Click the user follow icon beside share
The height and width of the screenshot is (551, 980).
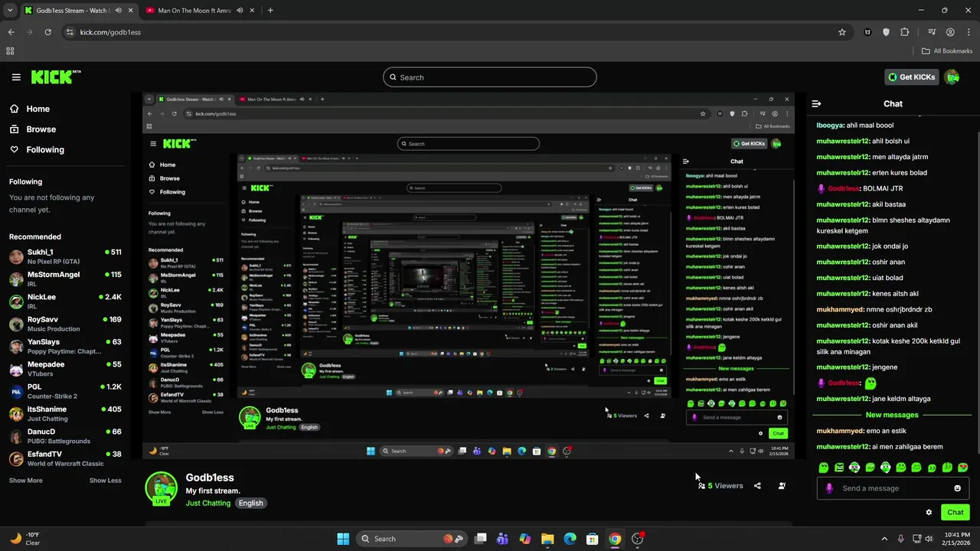[x=782, y=486]
